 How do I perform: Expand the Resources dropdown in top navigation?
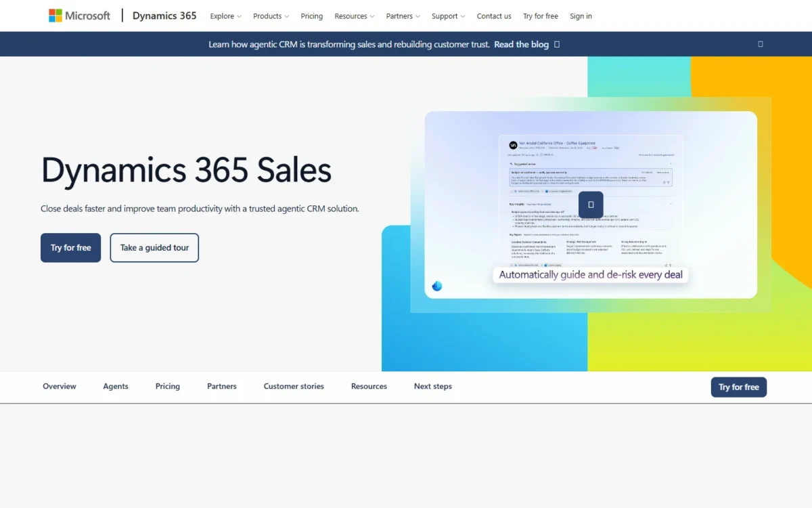354,16
